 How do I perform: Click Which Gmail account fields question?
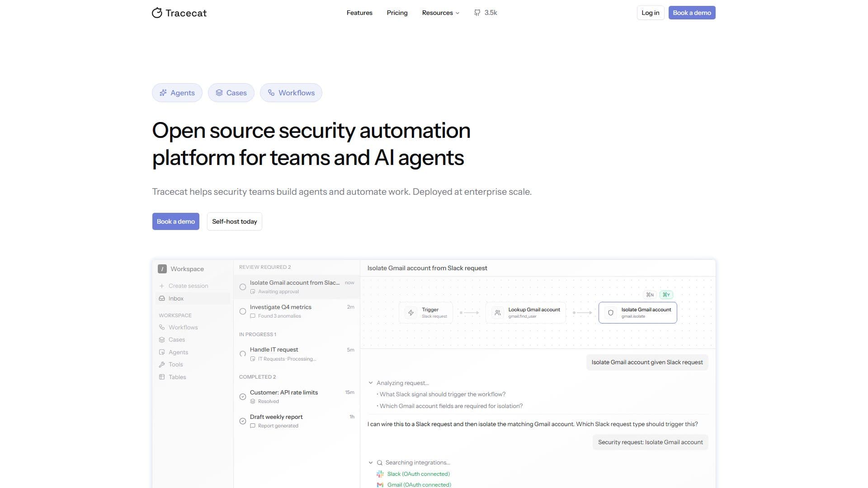[451, 406]
